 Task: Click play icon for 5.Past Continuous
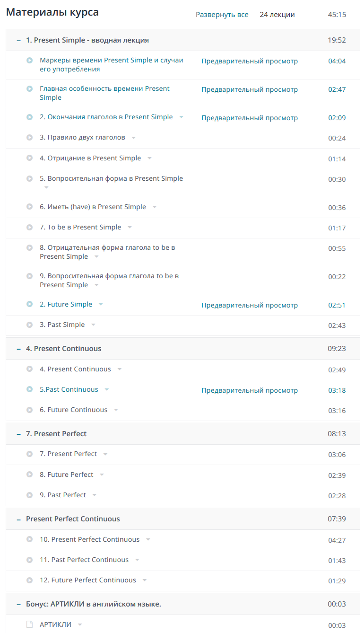click(30, 390)
